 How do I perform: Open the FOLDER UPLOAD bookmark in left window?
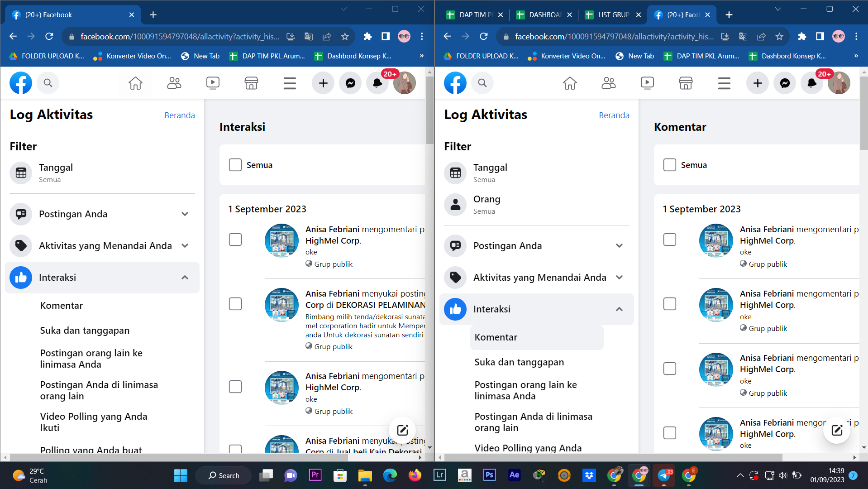coord(47,56)
